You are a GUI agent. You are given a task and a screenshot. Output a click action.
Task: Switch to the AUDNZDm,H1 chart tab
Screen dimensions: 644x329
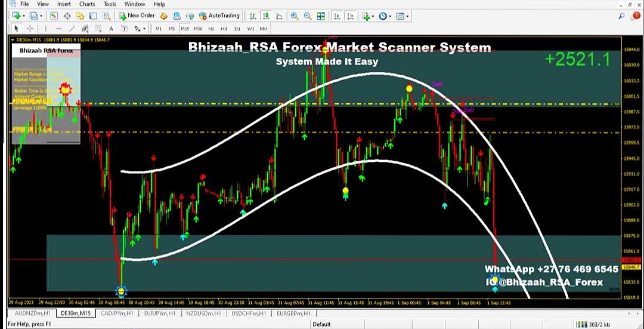[32, 313]
